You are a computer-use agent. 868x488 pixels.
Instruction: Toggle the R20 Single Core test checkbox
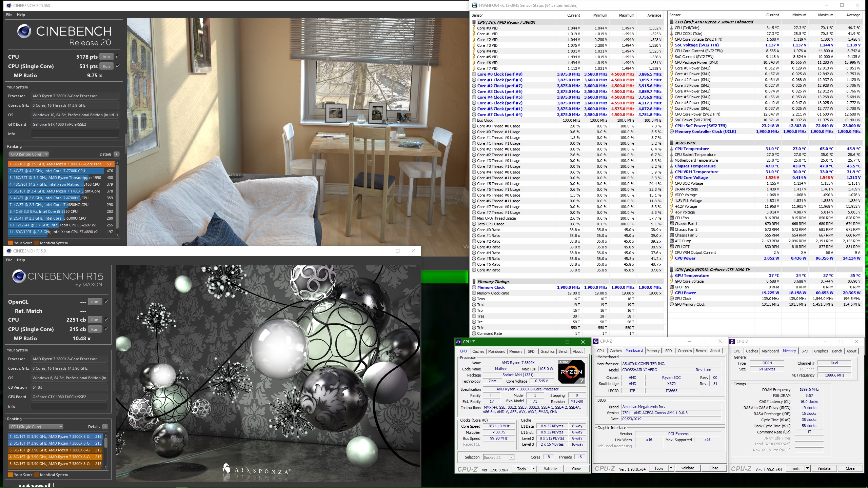point(118,66)
